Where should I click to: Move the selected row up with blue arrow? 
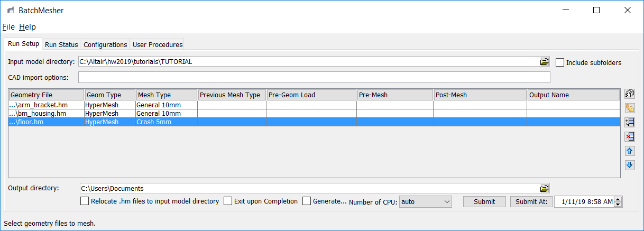coord(630,151)
